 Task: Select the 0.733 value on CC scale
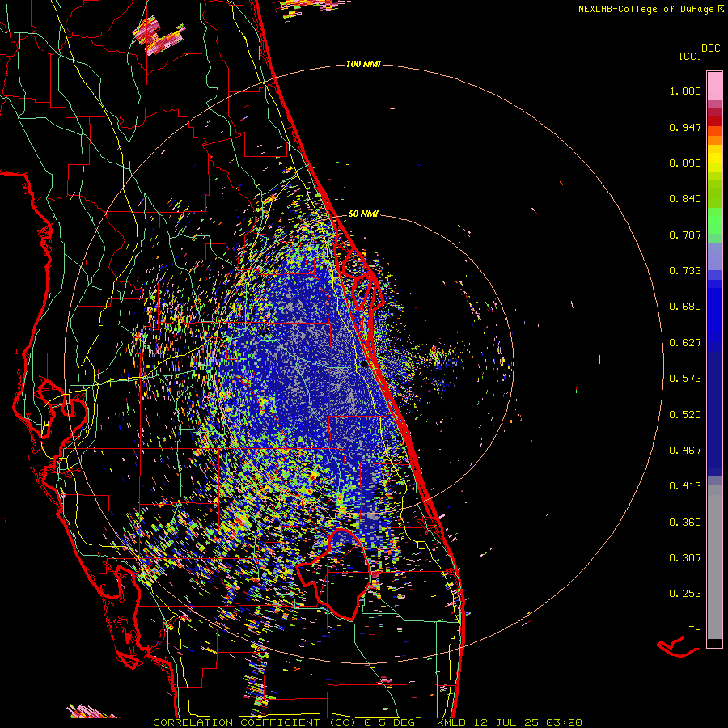[x=685, y=271]
